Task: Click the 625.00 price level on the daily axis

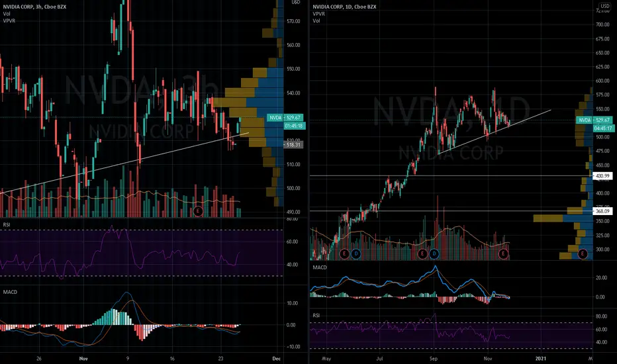Action: coord(602,67)
